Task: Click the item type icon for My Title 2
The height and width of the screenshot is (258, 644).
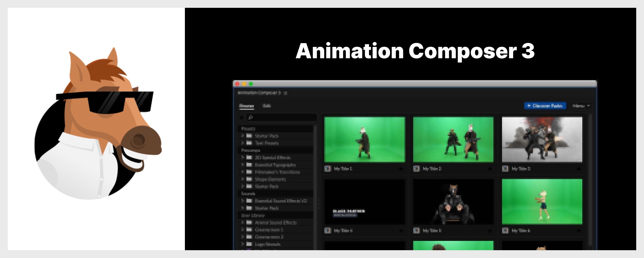Action: point(417,169)
